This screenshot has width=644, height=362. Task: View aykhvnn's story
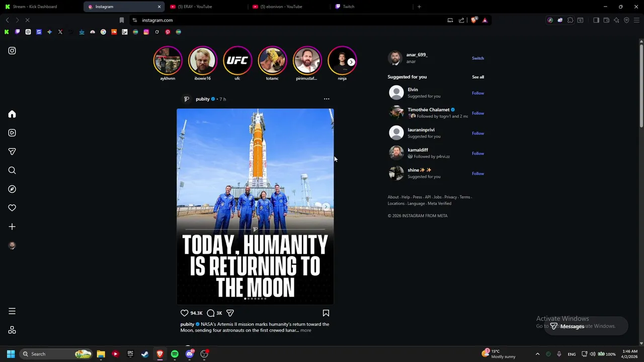tap(168, 60)
